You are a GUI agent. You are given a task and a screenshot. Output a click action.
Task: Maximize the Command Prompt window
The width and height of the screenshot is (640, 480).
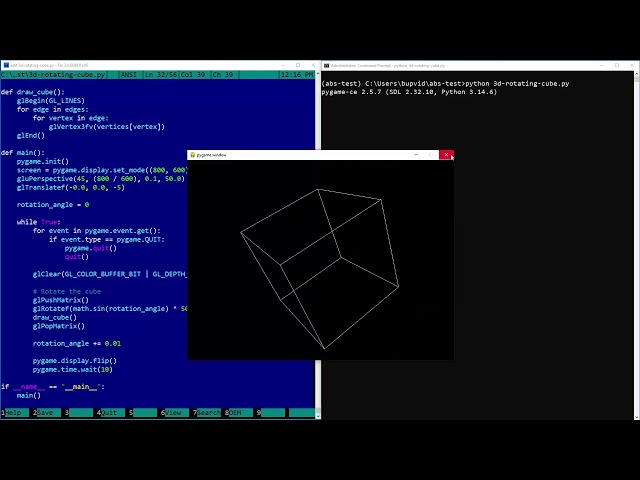pos(617,65)
